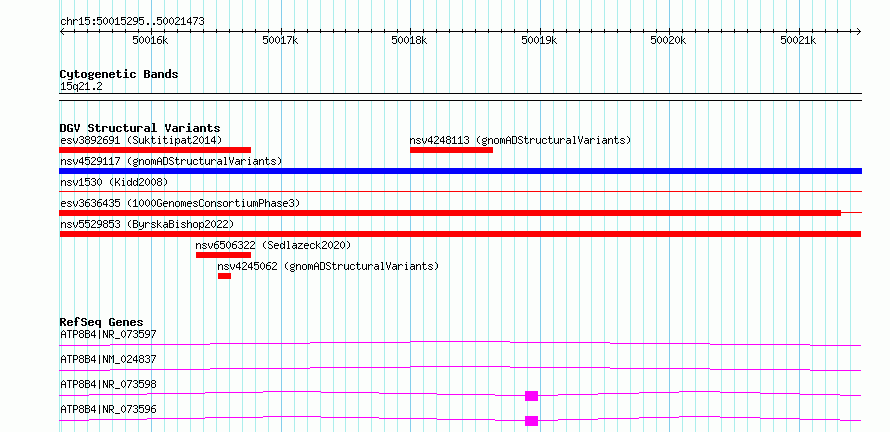Click the Cytogenetic Bands track title
Screen dimensions: 890x432
[119, 74]
